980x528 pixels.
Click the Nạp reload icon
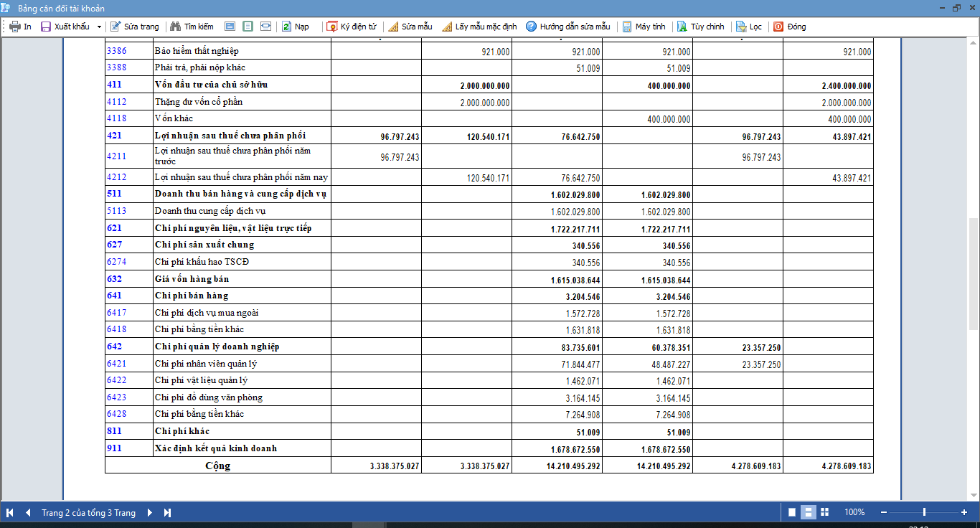[286, 27]
